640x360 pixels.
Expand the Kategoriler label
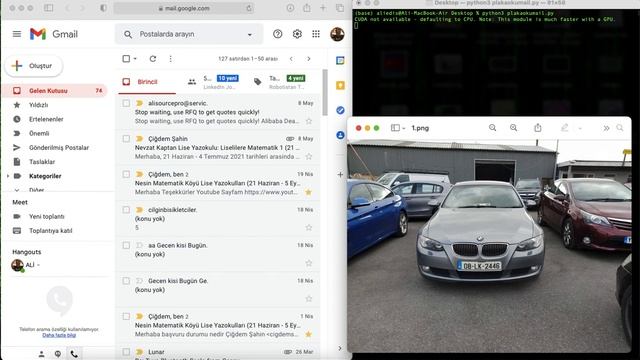pyautogui.click(x=8, y=176)
